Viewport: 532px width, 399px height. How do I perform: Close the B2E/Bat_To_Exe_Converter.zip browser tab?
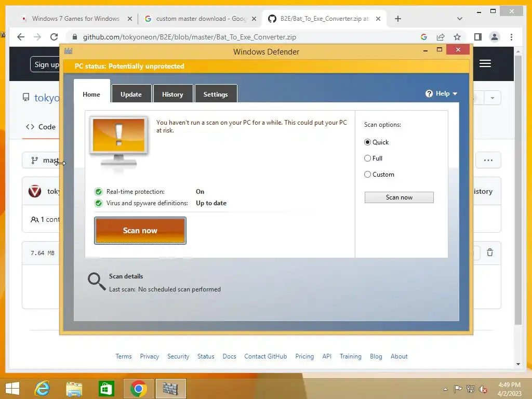tap(378, 19)
